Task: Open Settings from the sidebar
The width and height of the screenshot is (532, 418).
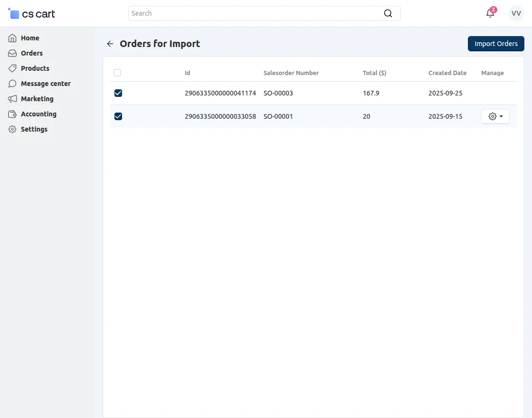Action: [x=34, y=129]
